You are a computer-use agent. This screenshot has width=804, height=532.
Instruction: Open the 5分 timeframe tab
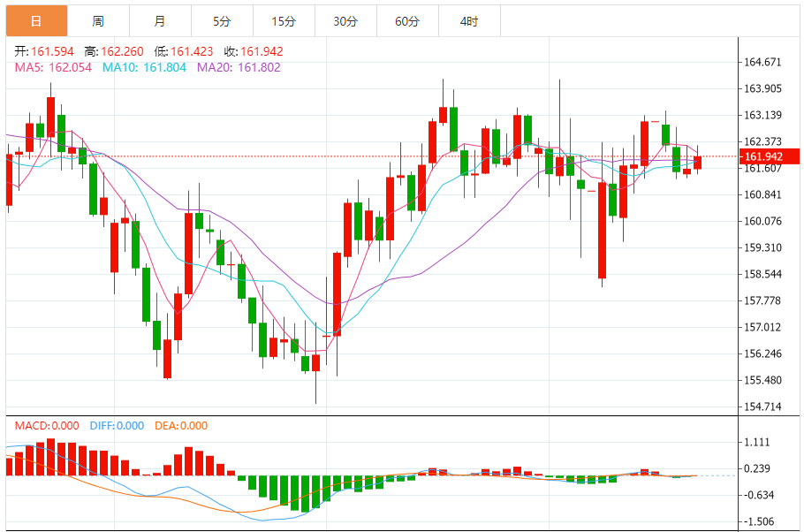pyautogui.click(x=222, y=21)
